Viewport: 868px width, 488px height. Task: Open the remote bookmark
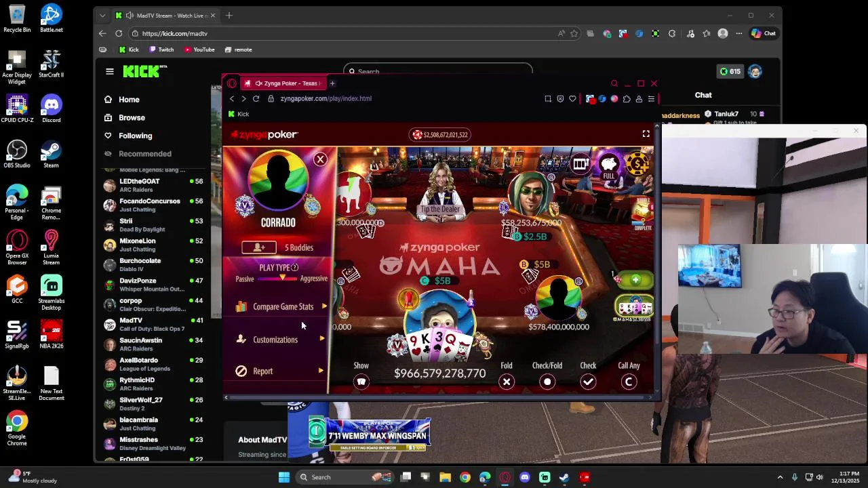pos(238,49)
